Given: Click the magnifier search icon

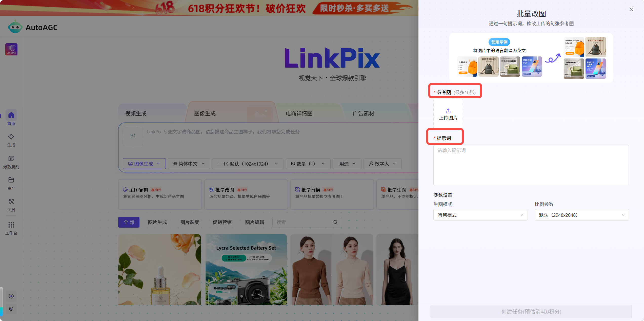Looking at the screenshot, I should click(335, 222).
